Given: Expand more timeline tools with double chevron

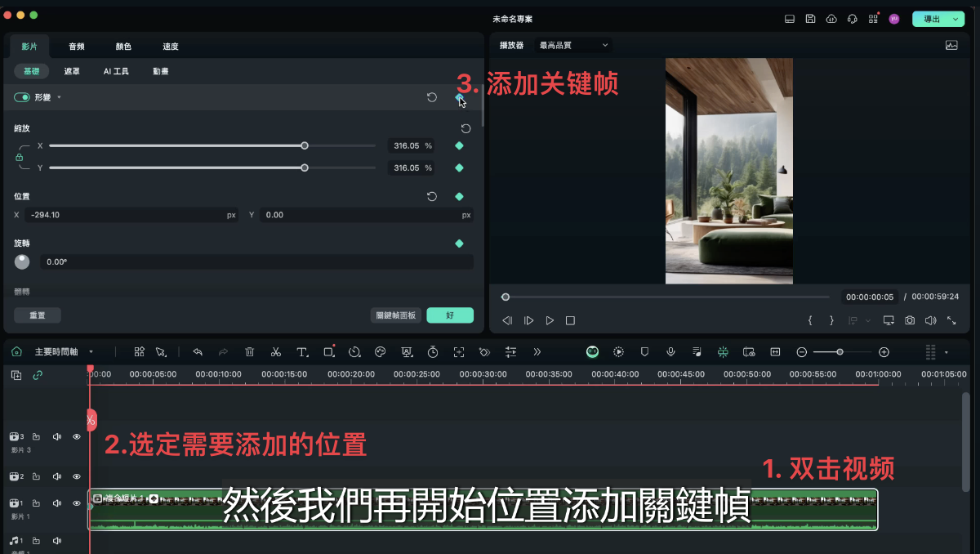Looking at the screenshot, I should click(537, 352).
